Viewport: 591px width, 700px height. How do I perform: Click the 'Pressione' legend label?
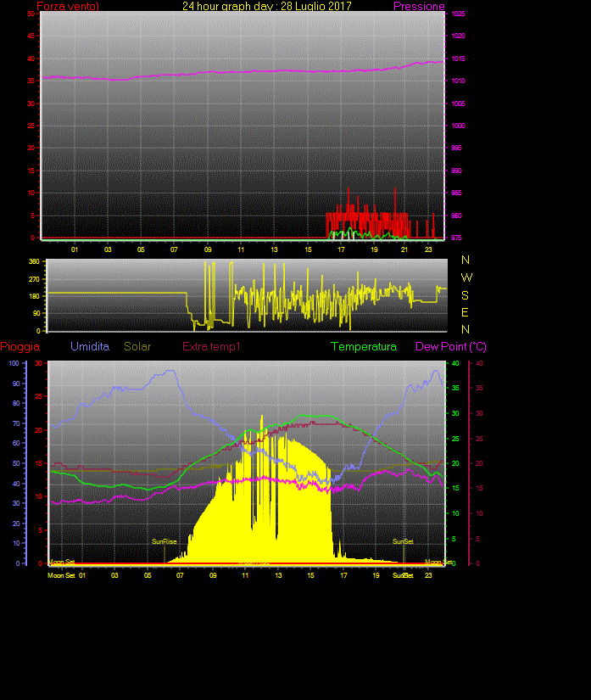[x=419, y=6]
